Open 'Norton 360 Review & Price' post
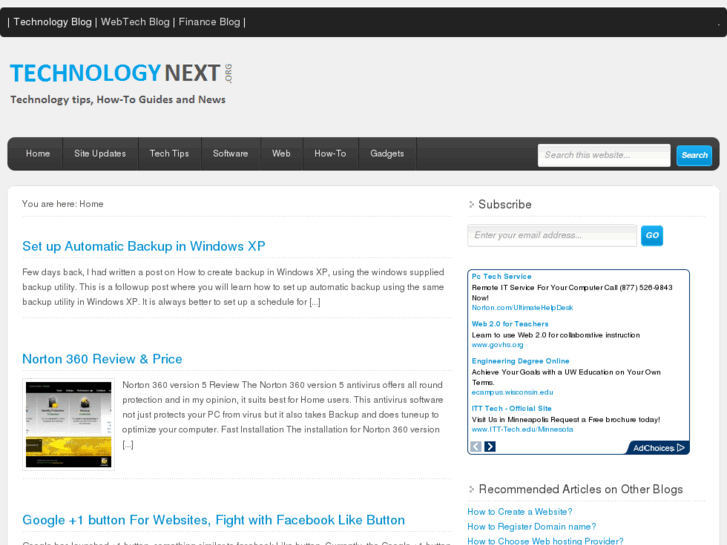This screenshot has height=545, width=727. [102, 359]
